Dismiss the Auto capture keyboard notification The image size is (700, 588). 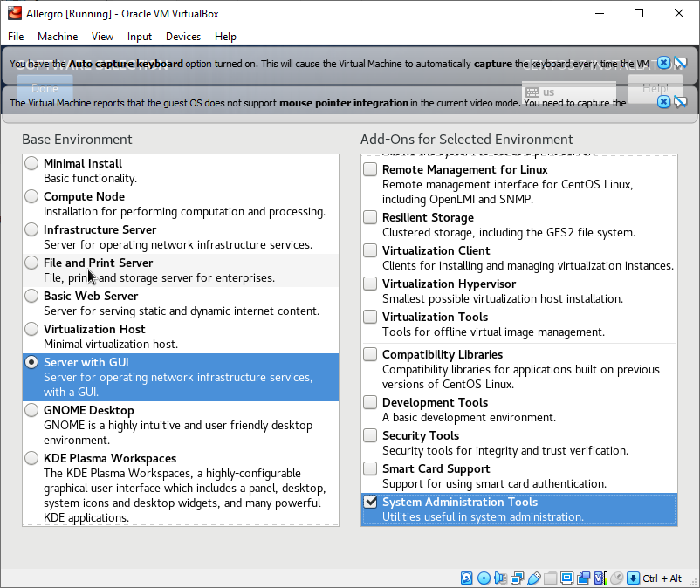point(664,63)
